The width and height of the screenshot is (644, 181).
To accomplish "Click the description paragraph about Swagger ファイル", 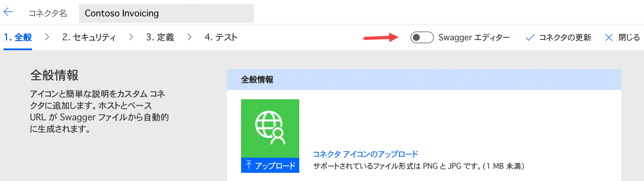I will pyautogui.click(x=99, y=111).
